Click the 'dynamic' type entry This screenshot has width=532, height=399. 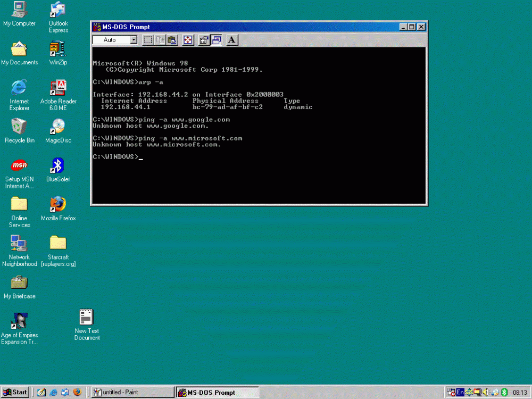298,107
